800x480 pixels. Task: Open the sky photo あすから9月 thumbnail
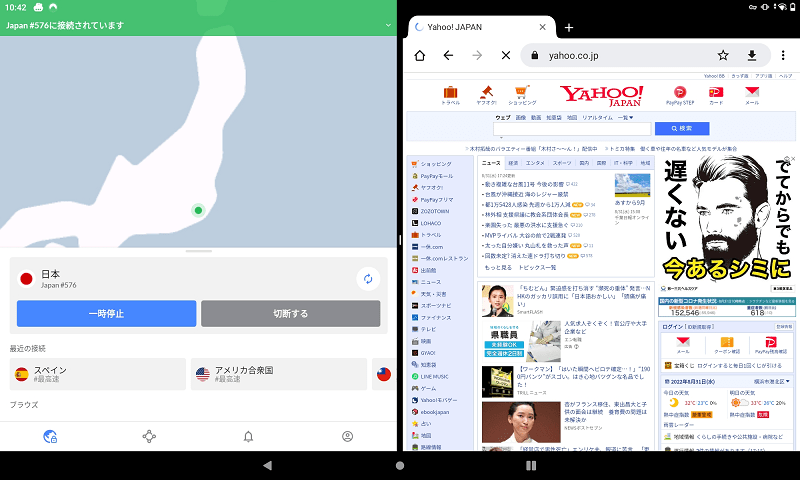pyautogui.click(x=632, y=185)
